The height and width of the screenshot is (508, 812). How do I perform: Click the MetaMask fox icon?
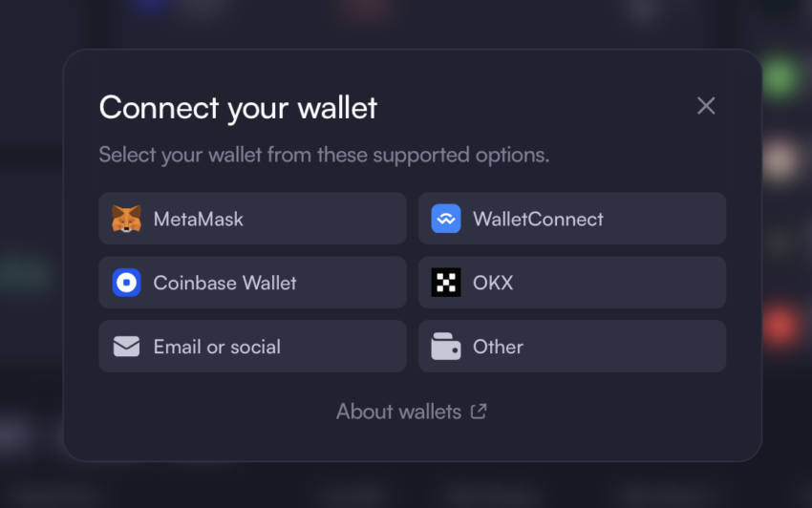click(x=126, y=219)
